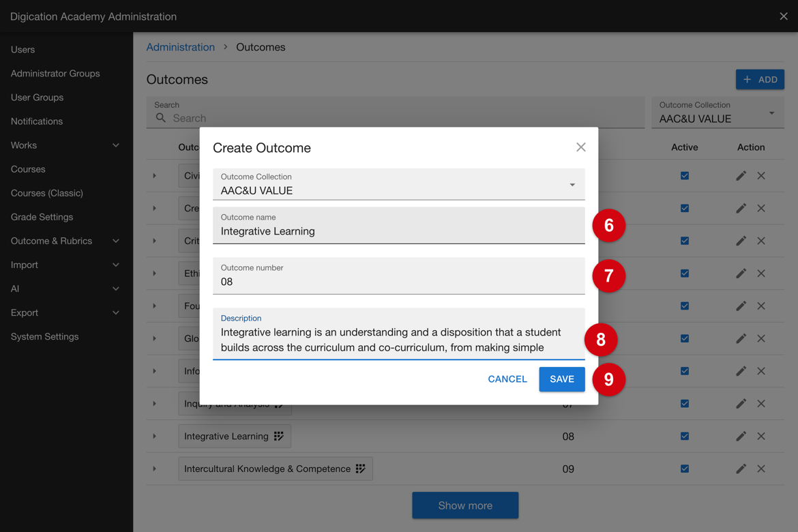Screen dimensions: 798x532
Task: Delete Intercultural Knowledge & Competence outcome
Action: coord(761,469)
